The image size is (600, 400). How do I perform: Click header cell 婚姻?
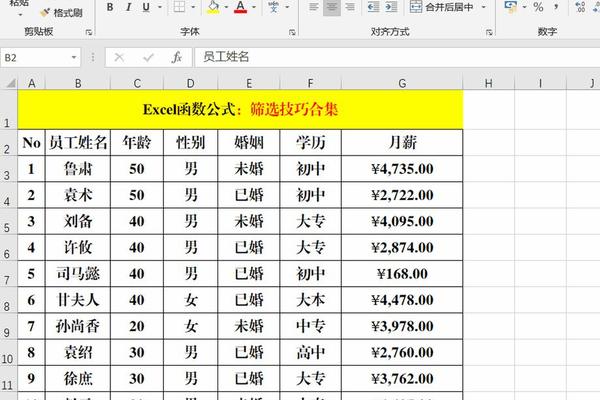click(249, 142)
